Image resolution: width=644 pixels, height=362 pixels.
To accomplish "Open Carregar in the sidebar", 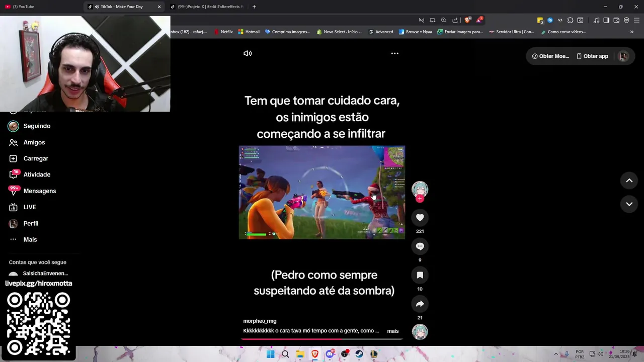I will 36,158.
